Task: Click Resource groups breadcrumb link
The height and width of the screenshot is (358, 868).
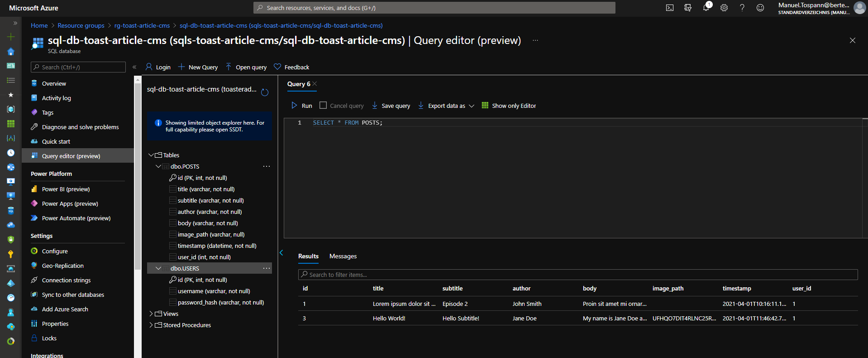Action: click(81, 25)
